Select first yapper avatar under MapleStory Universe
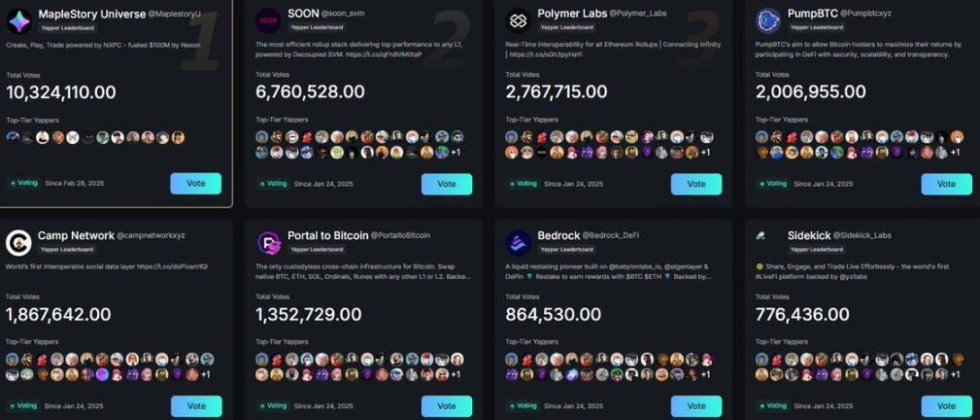The width and height of the screenshot is (980, 420). (x=13, y=138)
